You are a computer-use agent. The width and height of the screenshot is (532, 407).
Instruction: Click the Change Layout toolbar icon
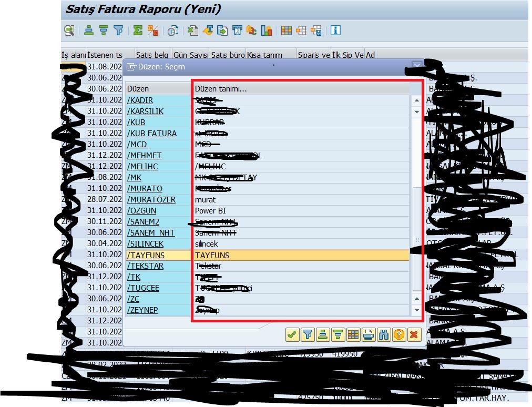301,30
